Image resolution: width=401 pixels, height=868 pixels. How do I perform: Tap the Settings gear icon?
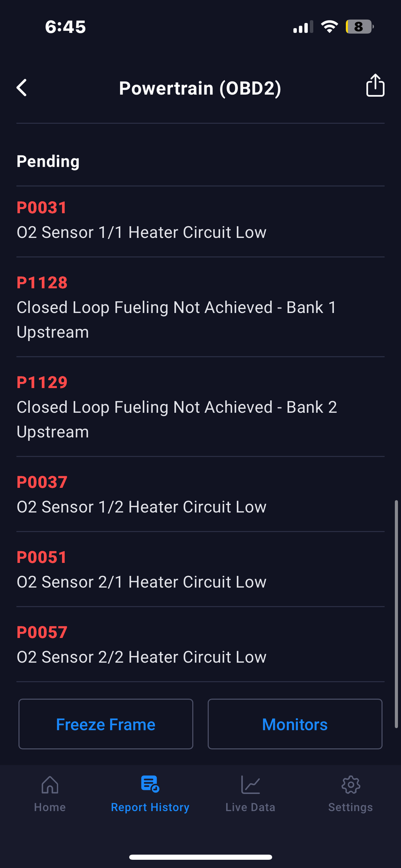pos(351,785)
